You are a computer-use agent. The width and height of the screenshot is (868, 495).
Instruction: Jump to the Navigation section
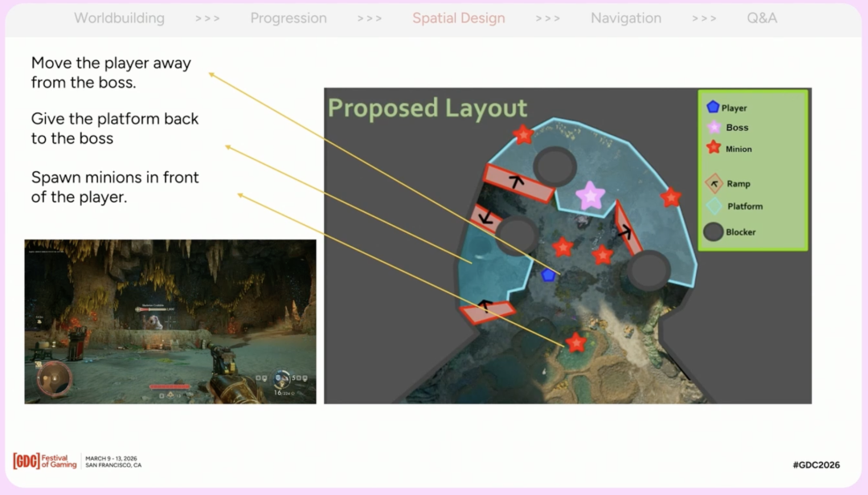point(626,18)
